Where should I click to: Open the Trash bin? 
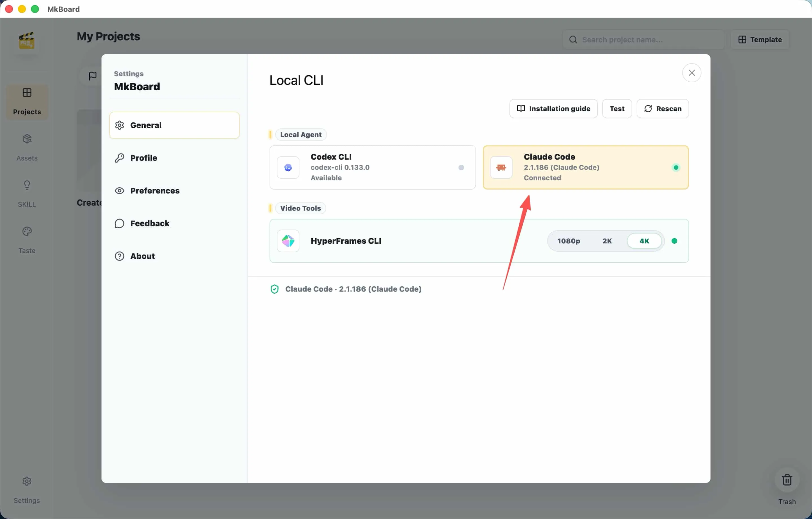coord(787,480)
